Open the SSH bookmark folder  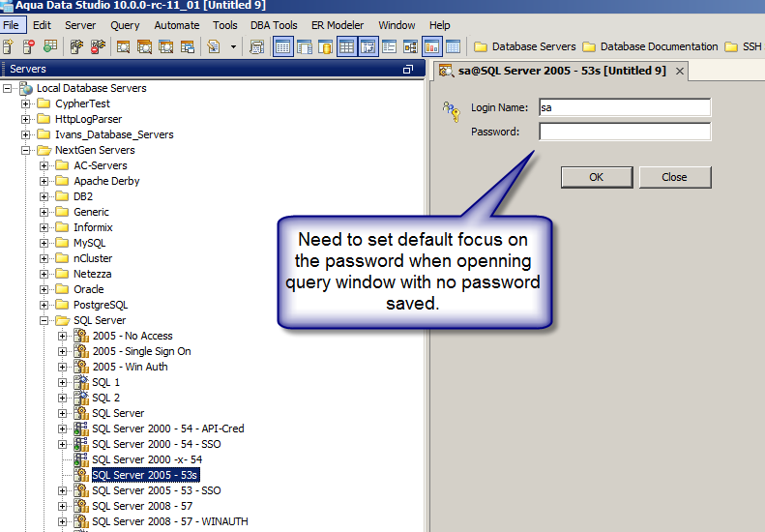(744, 46)
